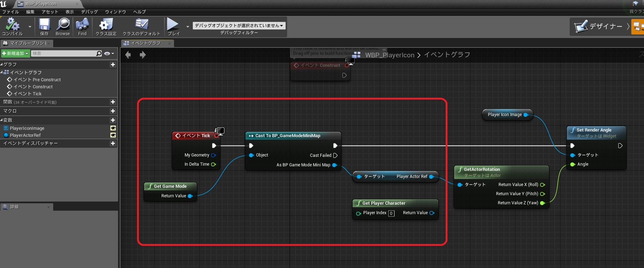
Task: Start Play (プレイ) button
Action: pos(173,27)
